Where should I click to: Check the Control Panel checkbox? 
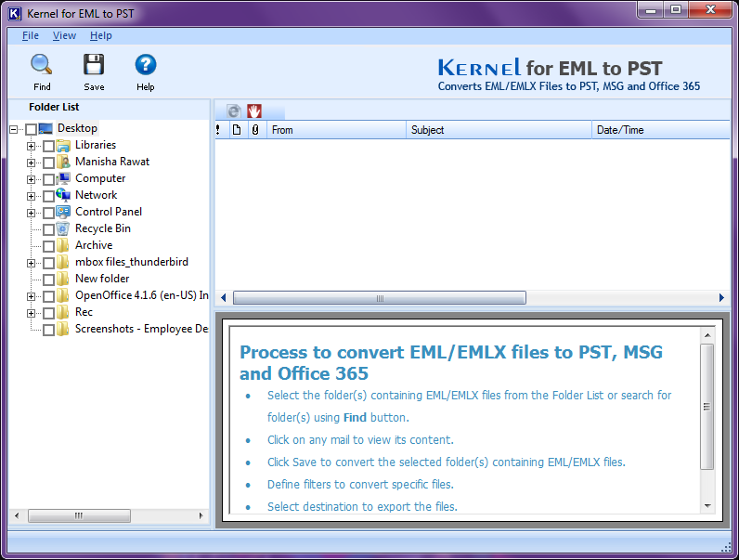(x=48, y=213)
